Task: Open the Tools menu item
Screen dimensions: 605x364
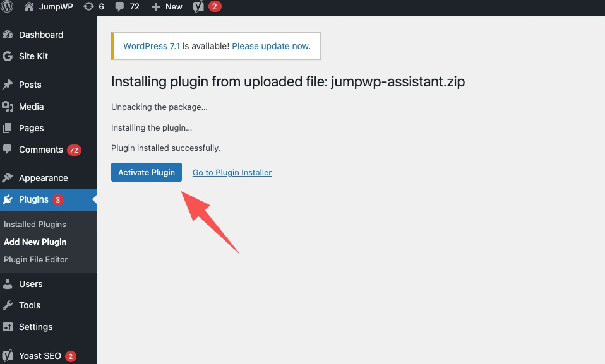Action: 30,305
